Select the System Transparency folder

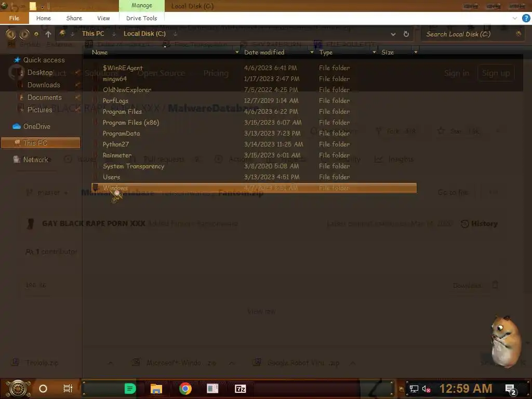pyautogui.click(x=254, y=166)
